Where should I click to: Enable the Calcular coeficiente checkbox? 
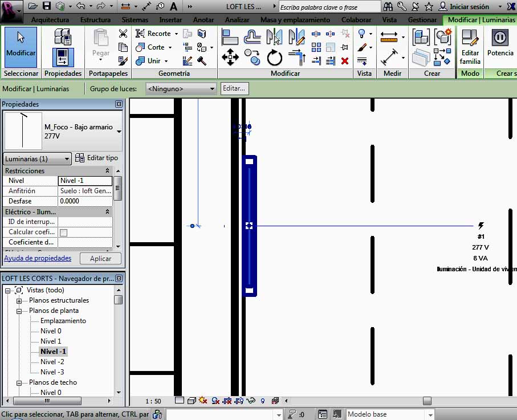[63, 233]
